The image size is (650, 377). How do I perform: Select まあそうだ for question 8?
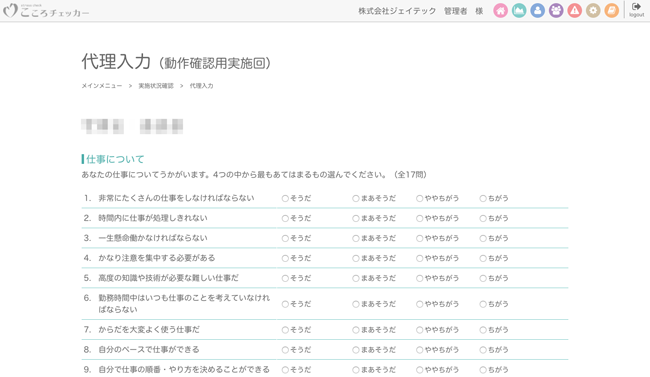pos(356,350)
